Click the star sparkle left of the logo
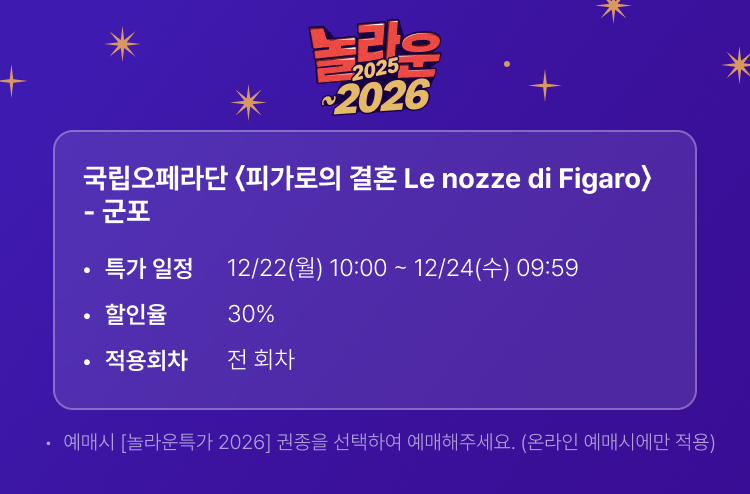Image resolution: width=750 pixels, height=494 pixels. [x=122, y=43]
